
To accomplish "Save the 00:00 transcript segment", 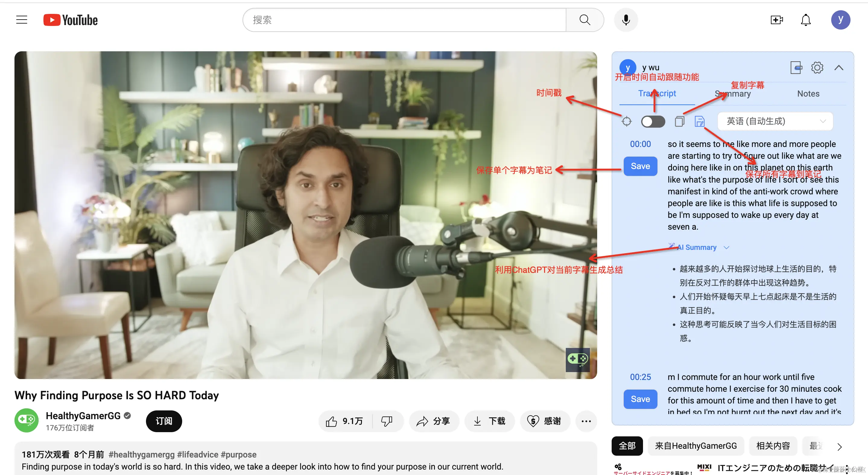I will pos(640,166).
